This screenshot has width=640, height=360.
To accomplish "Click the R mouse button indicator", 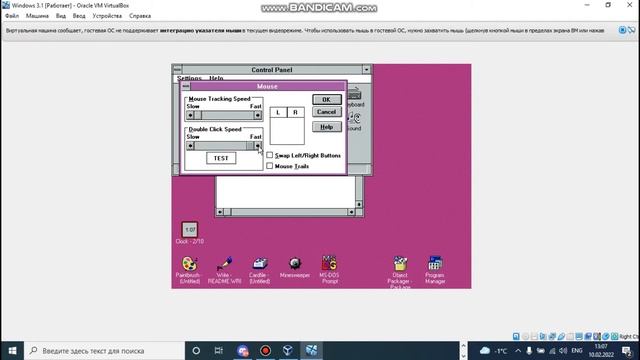I will (296, 112).
